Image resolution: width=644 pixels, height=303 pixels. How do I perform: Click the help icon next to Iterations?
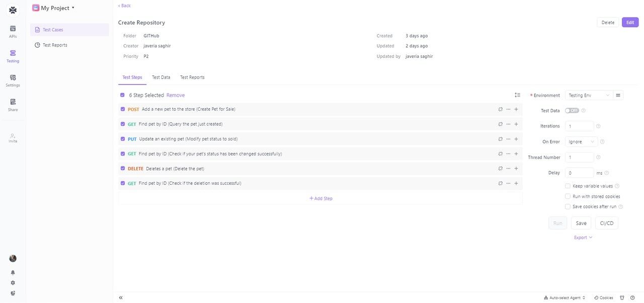tap(598, 126)
